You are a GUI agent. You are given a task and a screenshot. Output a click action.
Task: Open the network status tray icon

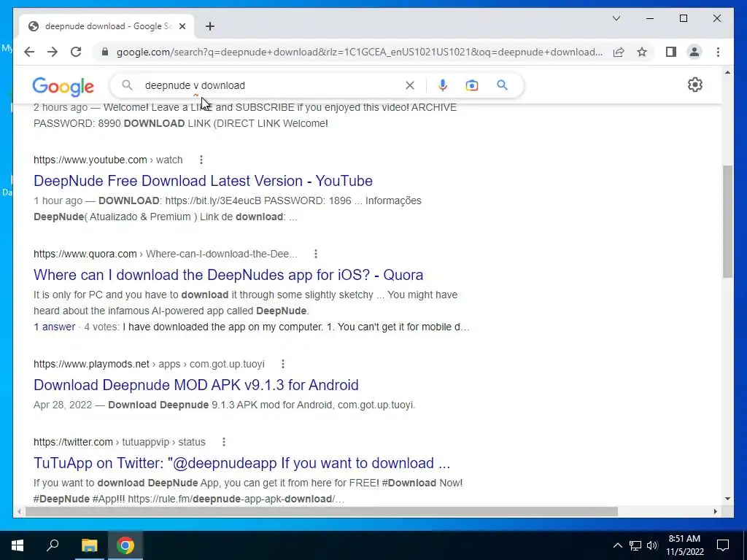(635, 545)
